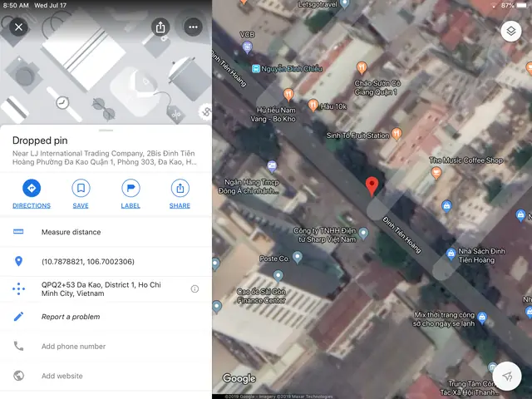Tap the plus code dots icon
The image size is (532, 399).
(18, 288)
